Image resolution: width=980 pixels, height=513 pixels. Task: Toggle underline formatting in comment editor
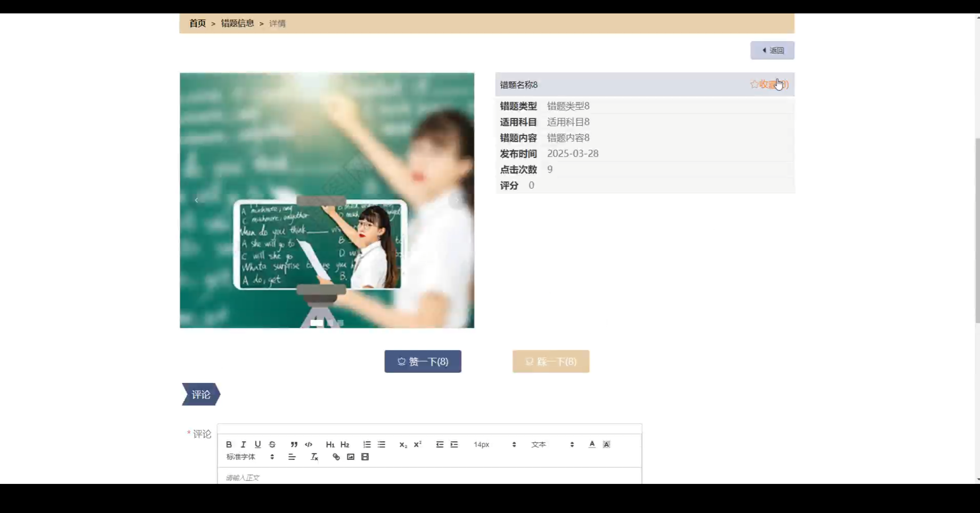click(258, 444)
